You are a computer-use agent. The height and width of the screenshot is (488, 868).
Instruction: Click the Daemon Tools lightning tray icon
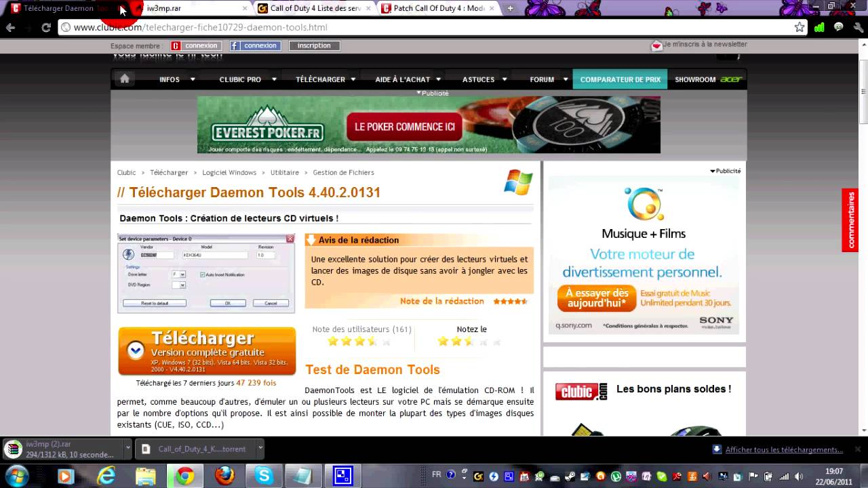click(494, 476)
